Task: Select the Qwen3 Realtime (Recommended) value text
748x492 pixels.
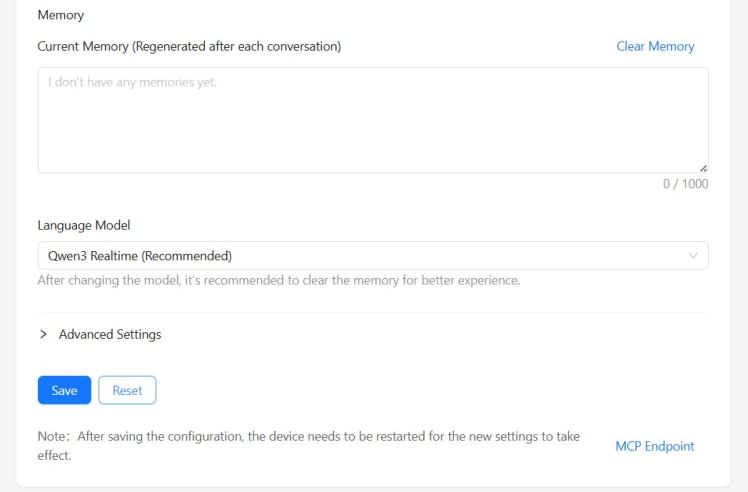Action: point(139,255)
